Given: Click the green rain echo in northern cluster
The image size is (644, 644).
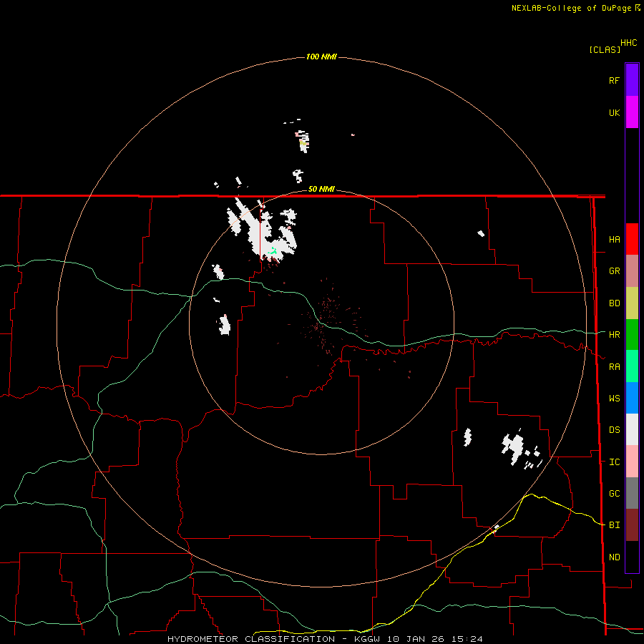Looking at the screenshot, I should [x=273, y=250].
